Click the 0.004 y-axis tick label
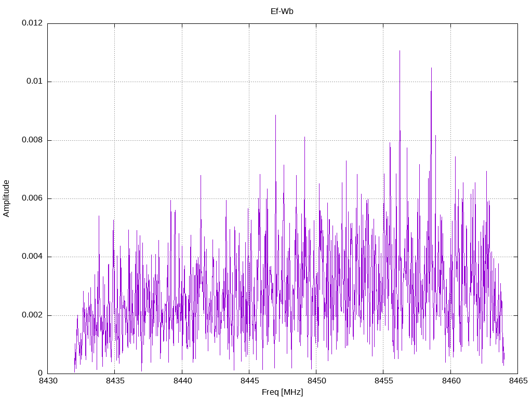The image size is (532, 399). 32,257
